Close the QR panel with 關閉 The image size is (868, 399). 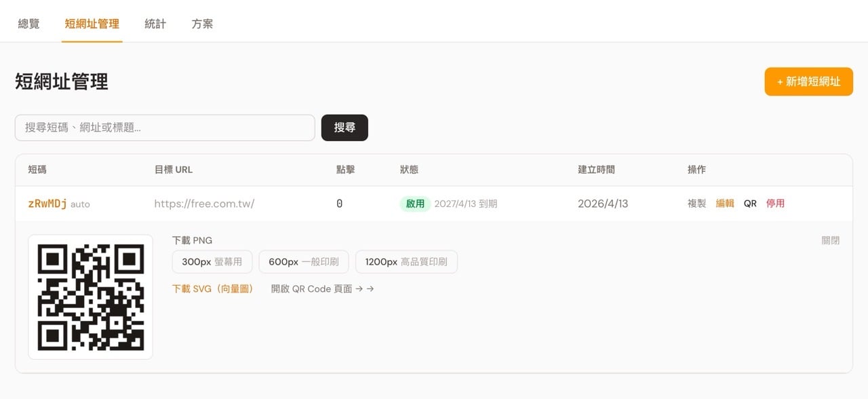point(830,240)
